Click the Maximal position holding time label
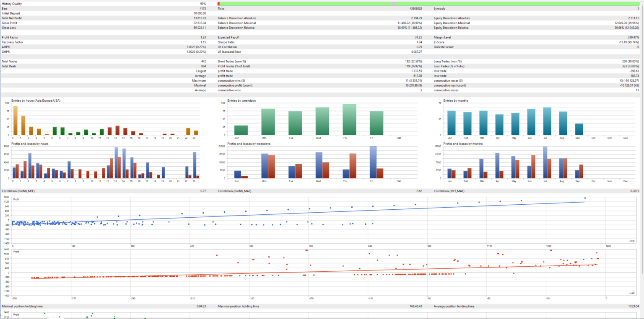This screenshot has width=644, height=319. click(238, 306)
